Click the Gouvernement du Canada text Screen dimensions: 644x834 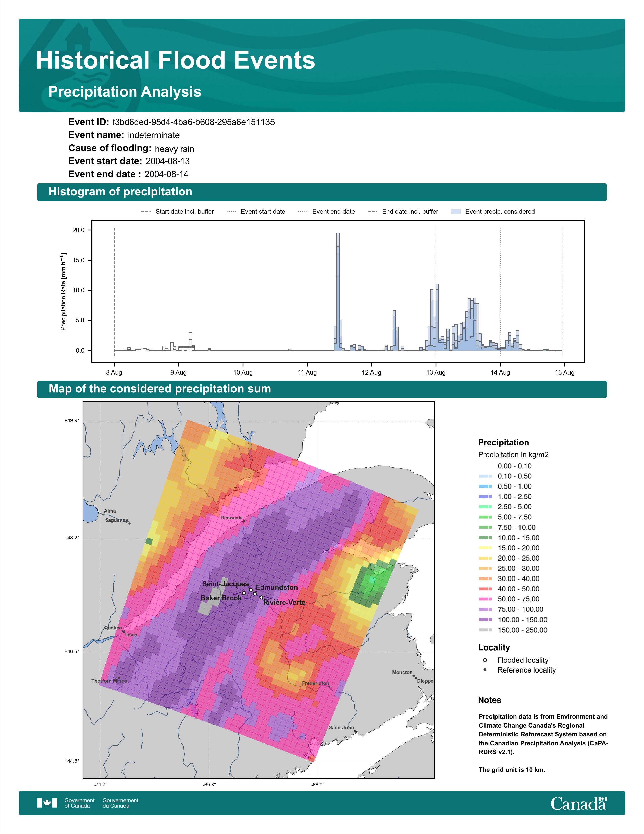pyautogui.click(x=120, y=803)
